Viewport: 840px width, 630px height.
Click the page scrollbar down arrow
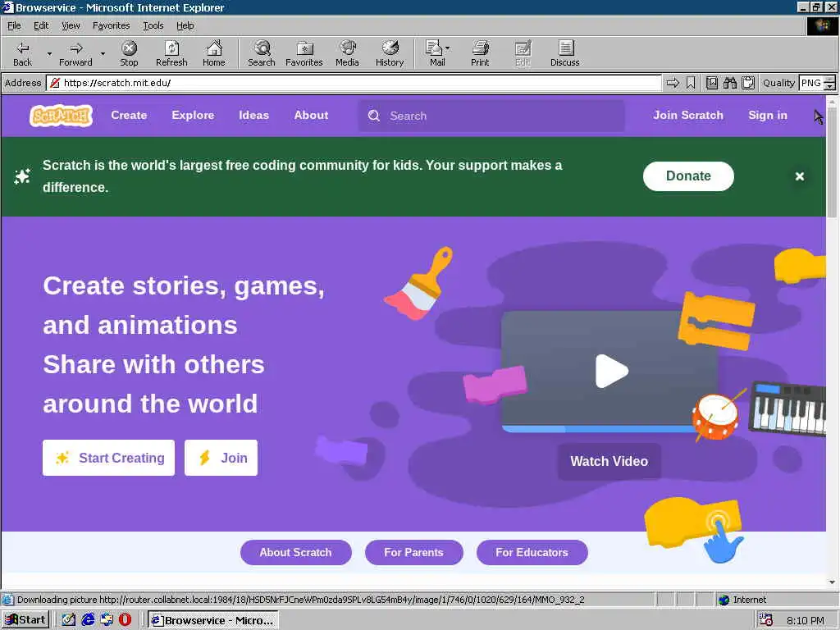pos(832,582)
